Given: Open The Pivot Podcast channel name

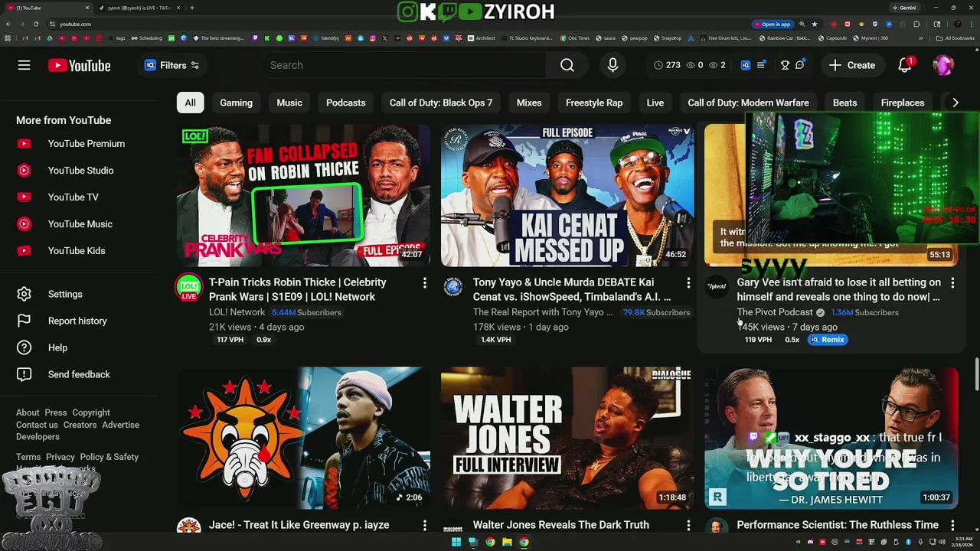Looking at the screenshot, I should [775, 312].
